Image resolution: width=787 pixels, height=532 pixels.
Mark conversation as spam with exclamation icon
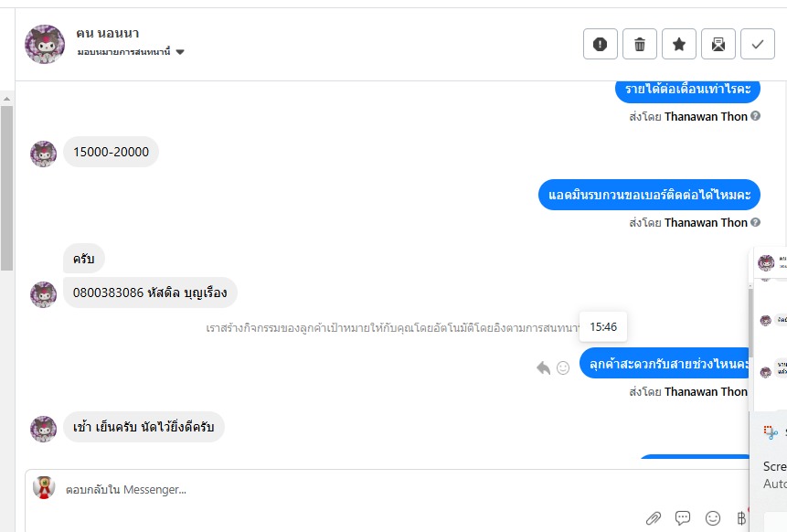click(601, 44)
